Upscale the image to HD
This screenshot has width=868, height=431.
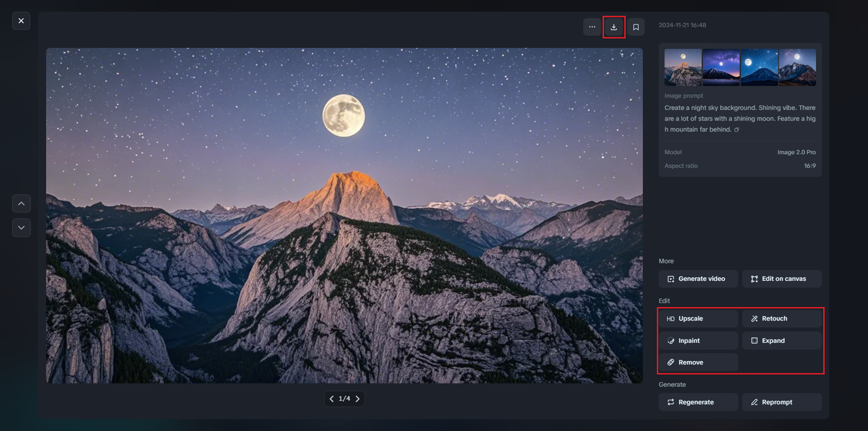[x=698, y=318]
